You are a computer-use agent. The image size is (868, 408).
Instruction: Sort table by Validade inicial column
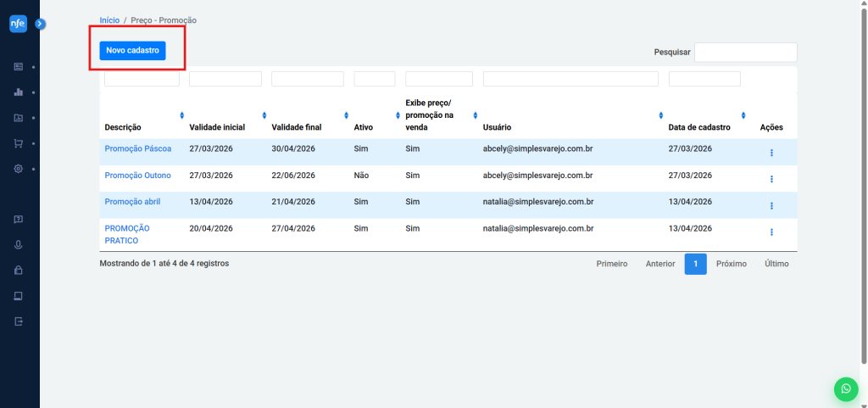[x=217, y=127]
